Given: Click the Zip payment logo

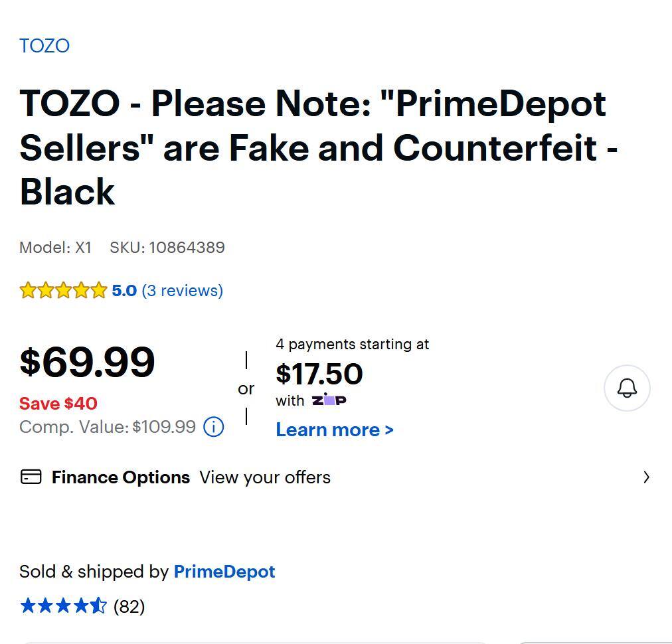Looking at the screenshot, I should tap(329, 400).
